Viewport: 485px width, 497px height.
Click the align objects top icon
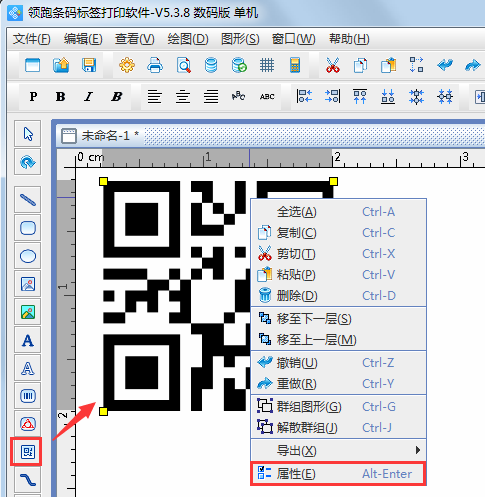tap(360, 97)
